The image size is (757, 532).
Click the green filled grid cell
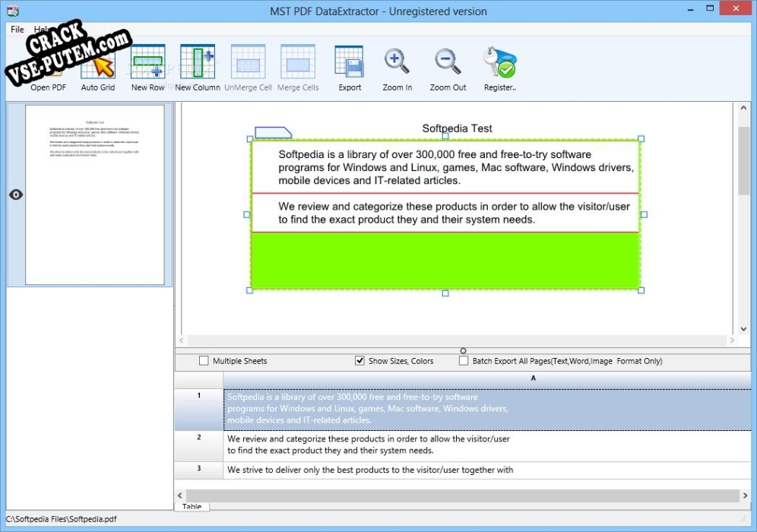445,261
